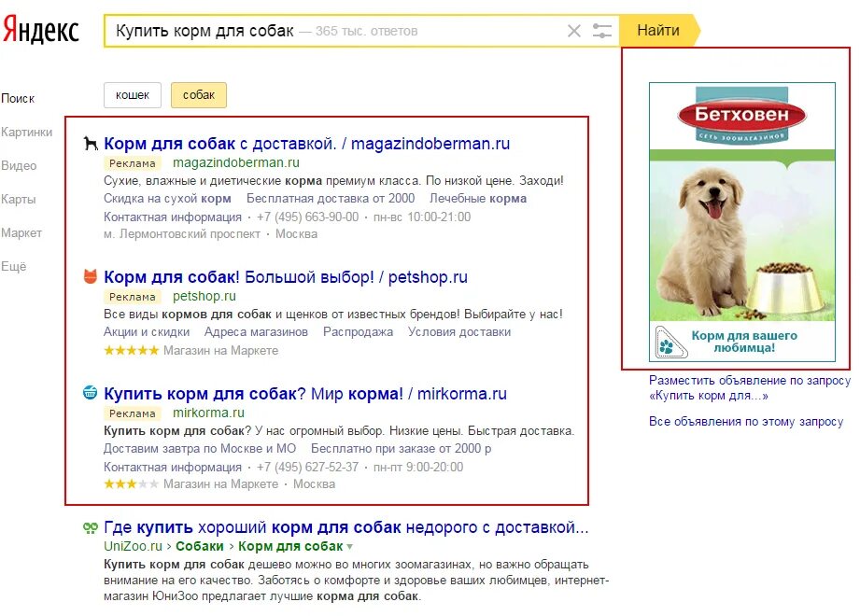
Task: Open Условия доставки sitelink
Action: click(459, 332)
